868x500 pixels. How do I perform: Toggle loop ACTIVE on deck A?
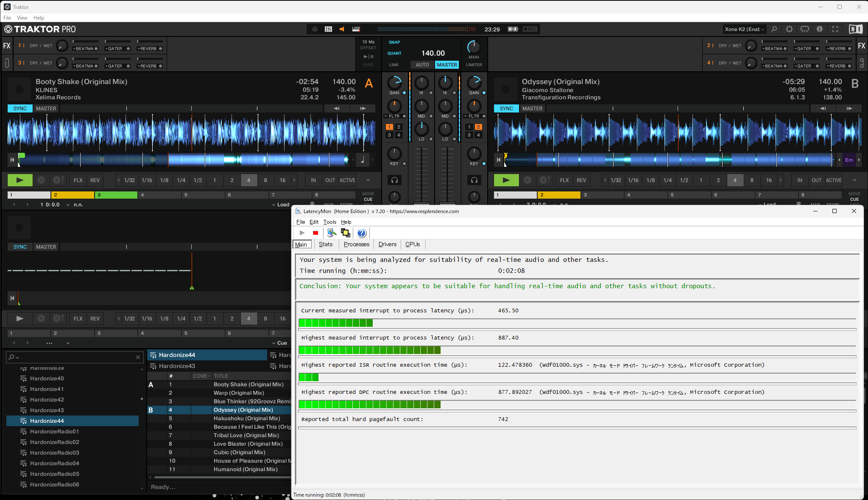(x=347, y=180)
